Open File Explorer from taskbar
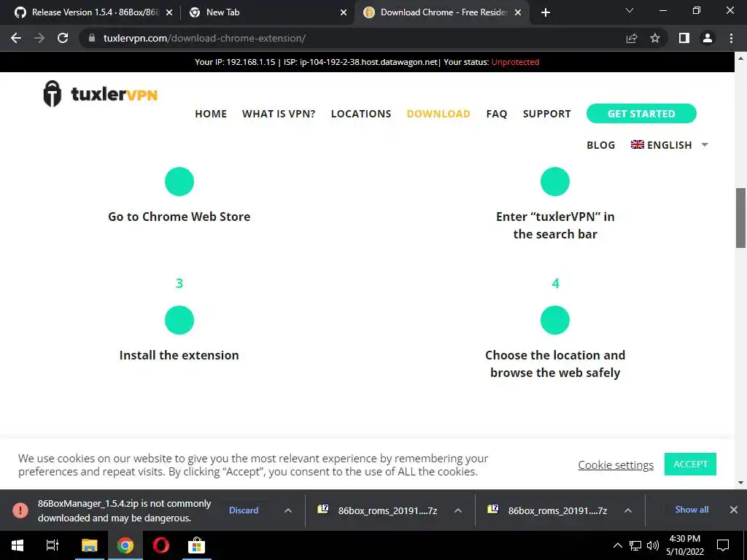This screenshot has height=560, width=747. point(89,545)
